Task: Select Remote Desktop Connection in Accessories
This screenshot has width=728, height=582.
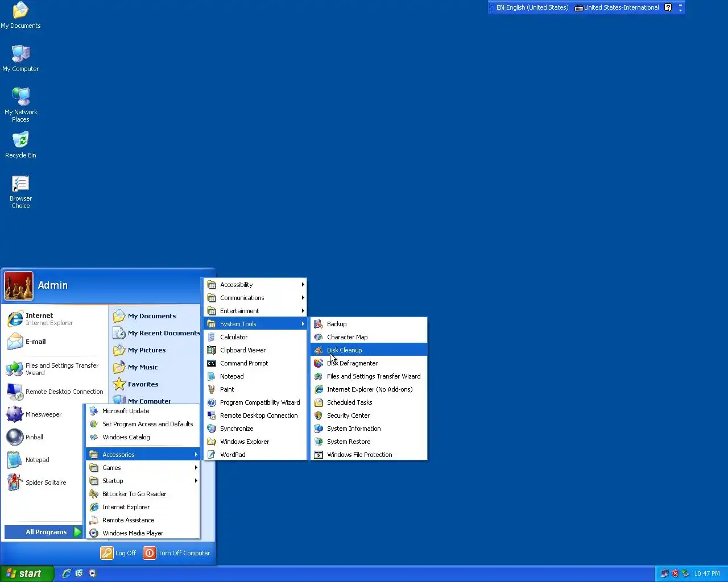Action: (255, 415)
